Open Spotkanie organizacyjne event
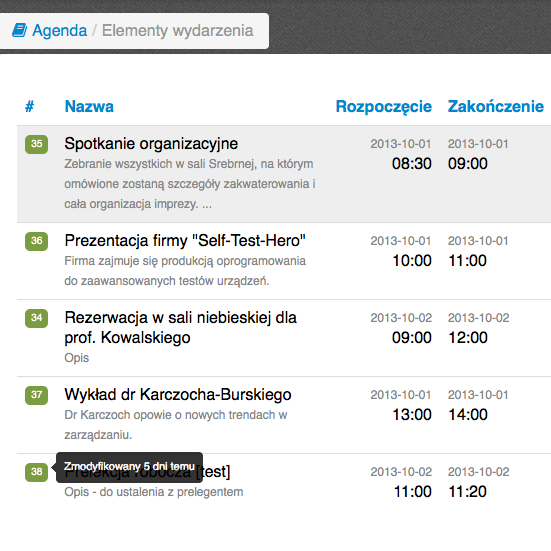This screenshot has width=551, height=551. (151, 144)
